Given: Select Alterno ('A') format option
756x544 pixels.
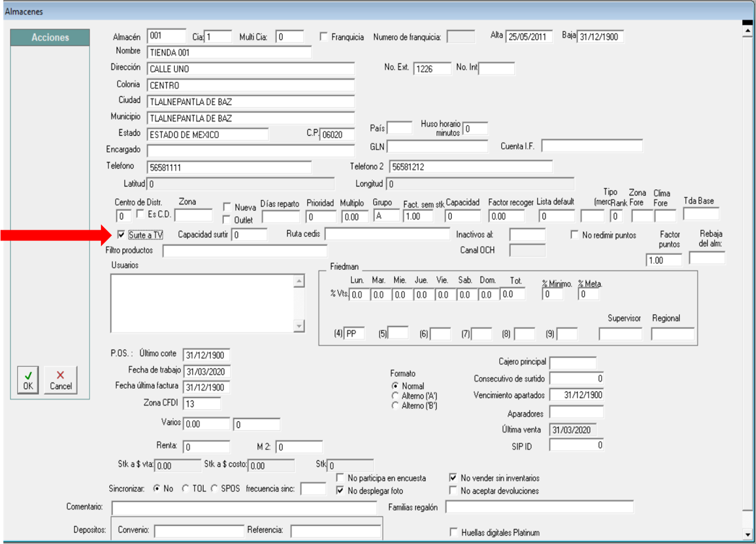Looking at the screenshot, I should (x=395, y=395).
